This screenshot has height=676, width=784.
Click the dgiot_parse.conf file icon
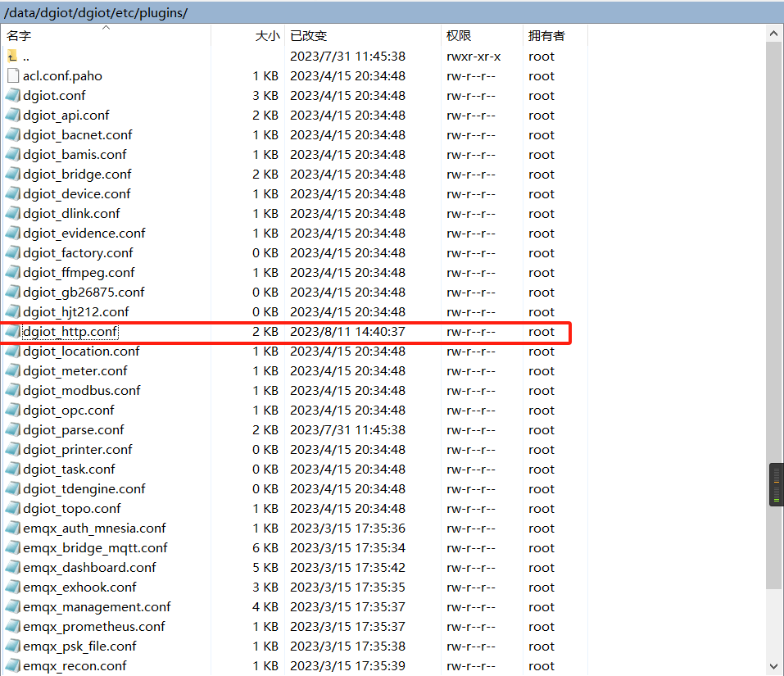pos(13,430)
